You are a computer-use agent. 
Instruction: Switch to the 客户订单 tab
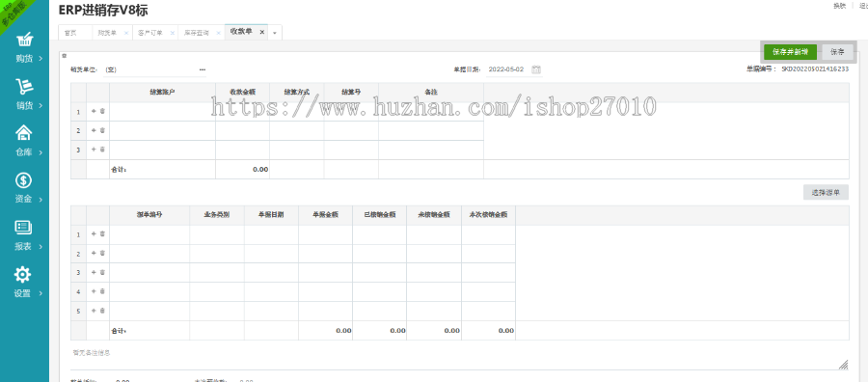coord(150,33)
